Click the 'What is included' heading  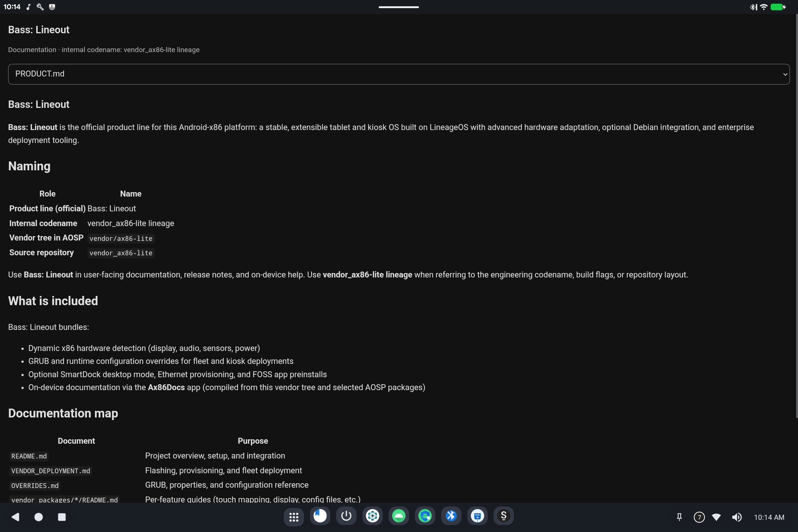tap(53, 301)
